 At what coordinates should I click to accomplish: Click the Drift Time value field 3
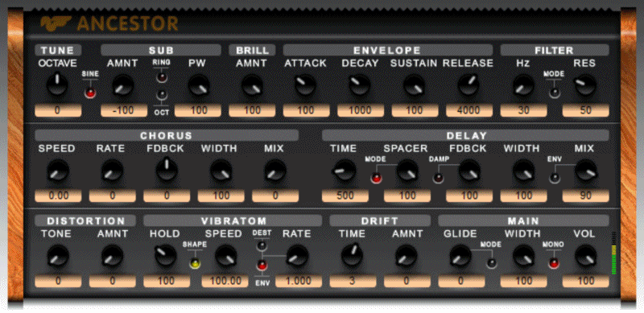[x=353, y=281]
